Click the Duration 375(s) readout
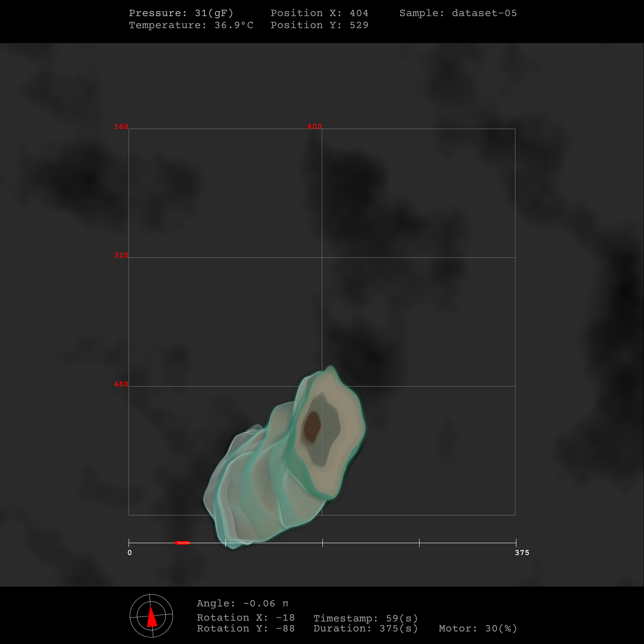 pos(365,628)
